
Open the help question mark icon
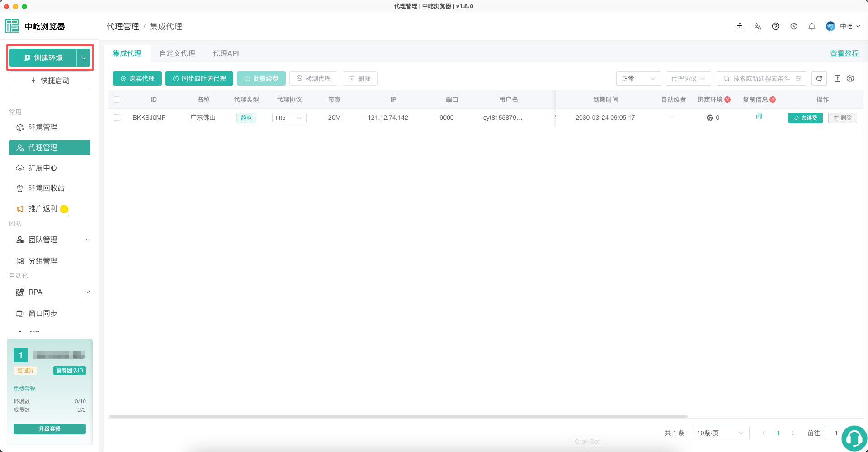[x=776, y=26]
